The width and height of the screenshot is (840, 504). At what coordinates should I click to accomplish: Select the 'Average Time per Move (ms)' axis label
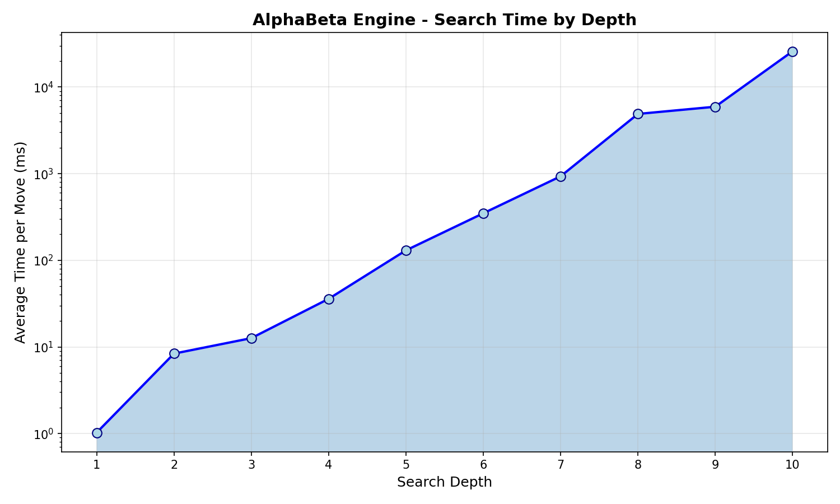21,242
